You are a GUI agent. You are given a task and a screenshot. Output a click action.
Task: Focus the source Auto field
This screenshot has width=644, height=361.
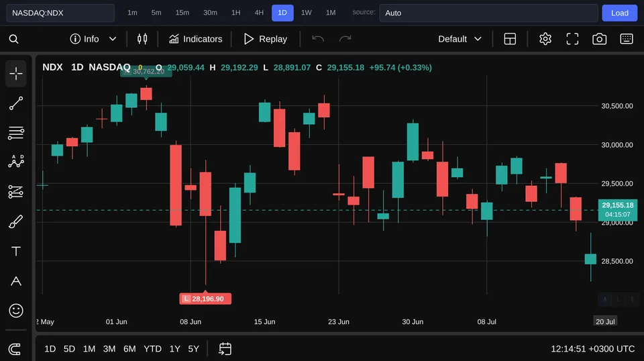[x=488, y=13]
